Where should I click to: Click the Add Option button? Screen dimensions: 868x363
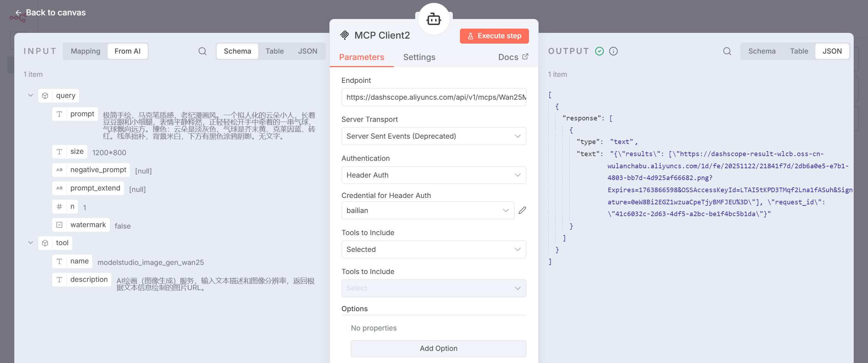[x=438, y=348]
